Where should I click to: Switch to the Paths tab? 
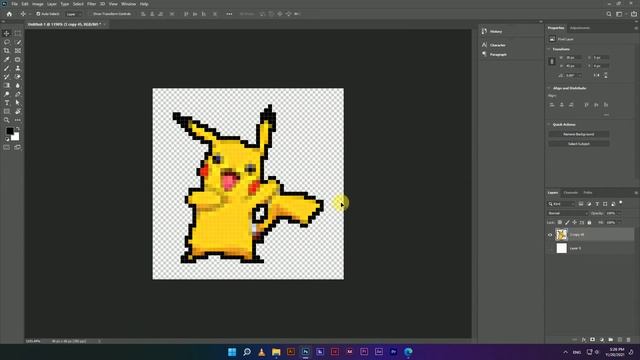[588, 193]
